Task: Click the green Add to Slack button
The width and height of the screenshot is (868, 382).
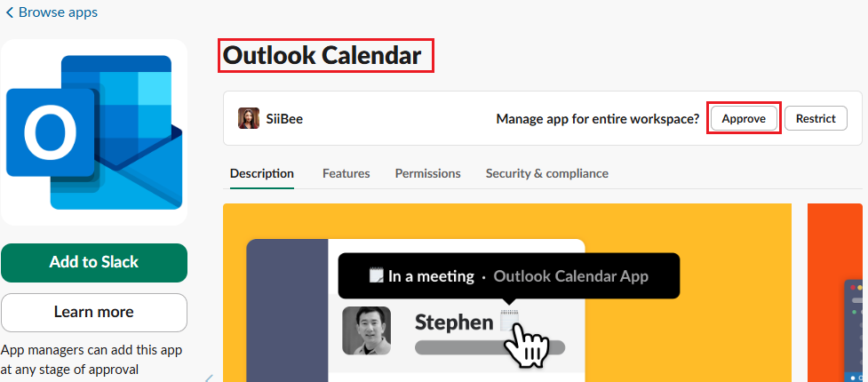Action: tap(94, 262)
